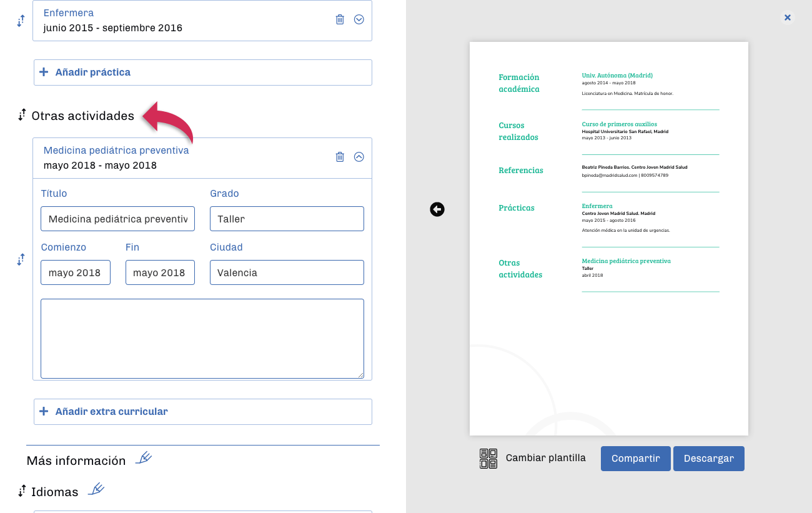Click Cambiar plantilla label
812x513 pixels.
click(x=546, y=458)
